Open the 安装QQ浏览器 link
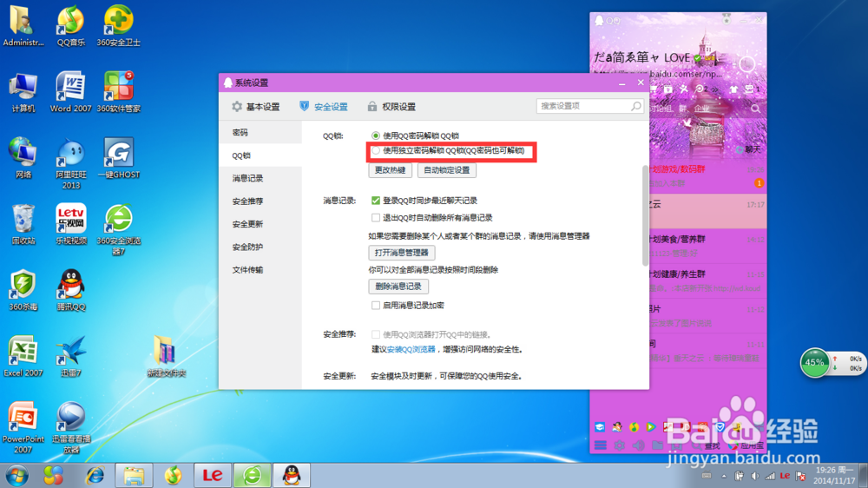The image size is (868, 488). [411, 350]
